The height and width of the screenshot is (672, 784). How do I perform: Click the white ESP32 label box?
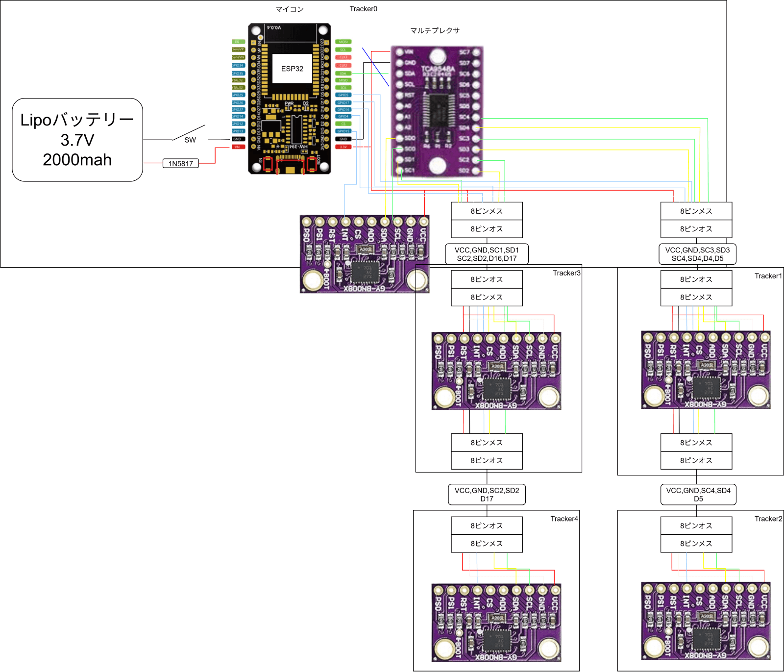(292, 69)
